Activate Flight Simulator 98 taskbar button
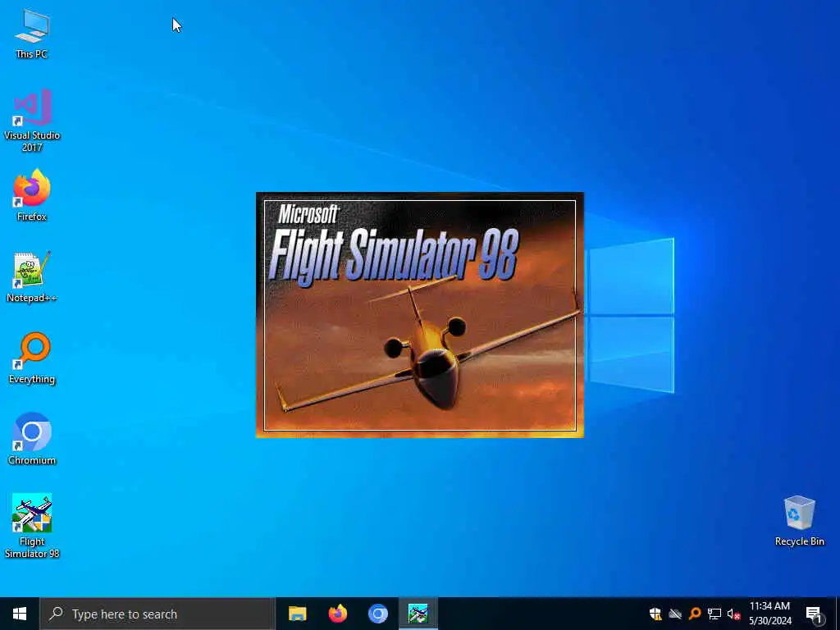The width and height of the screenshot is (840, 630). 418,614
